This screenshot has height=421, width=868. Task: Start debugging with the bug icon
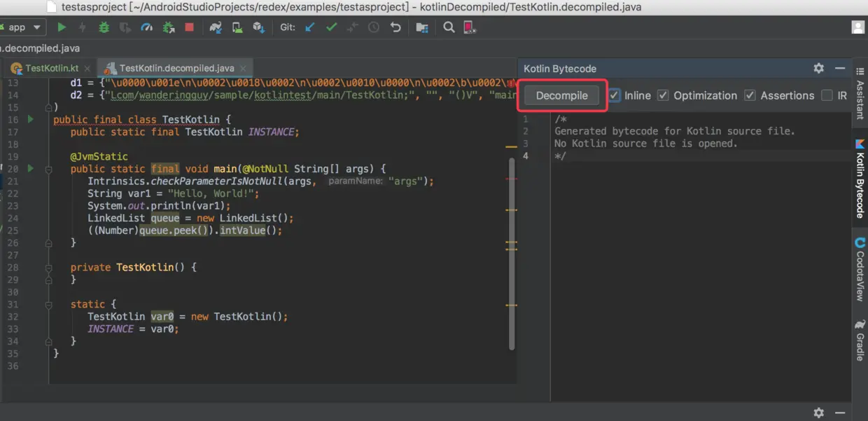(x=104, y=27)
